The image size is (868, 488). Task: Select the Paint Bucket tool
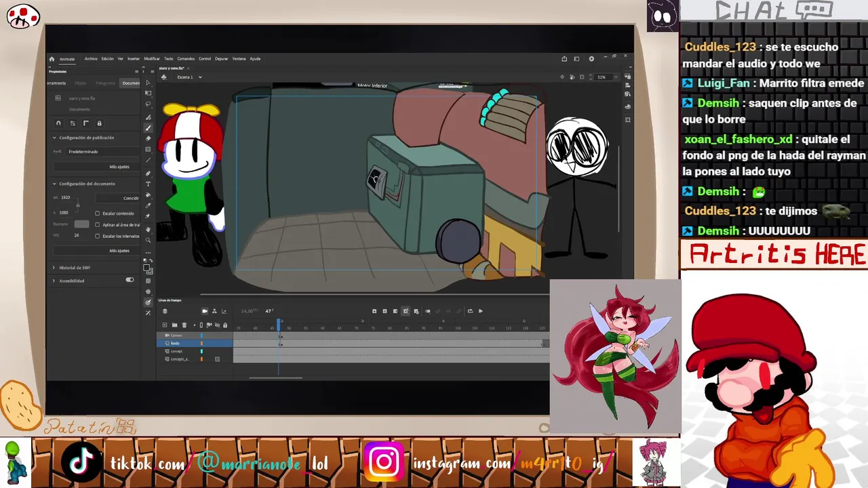[149, 195]
